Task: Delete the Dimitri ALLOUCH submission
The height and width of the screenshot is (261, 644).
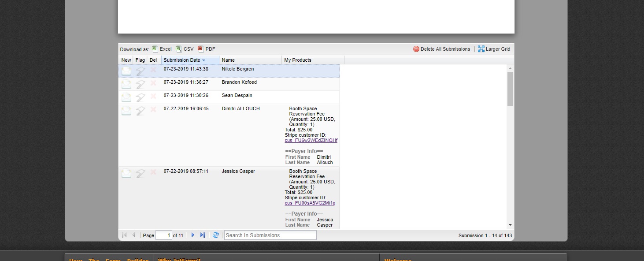Action: coord(153,109)
